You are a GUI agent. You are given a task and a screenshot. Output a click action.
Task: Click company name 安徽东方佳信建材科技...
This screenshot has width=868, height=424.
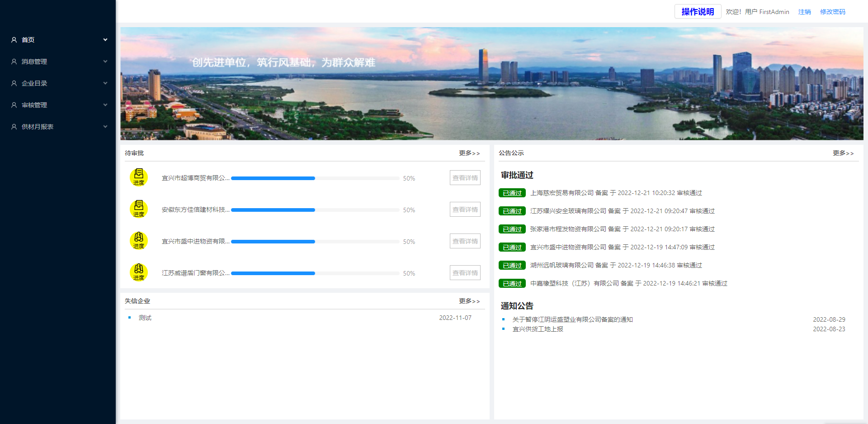pos(195,210)
